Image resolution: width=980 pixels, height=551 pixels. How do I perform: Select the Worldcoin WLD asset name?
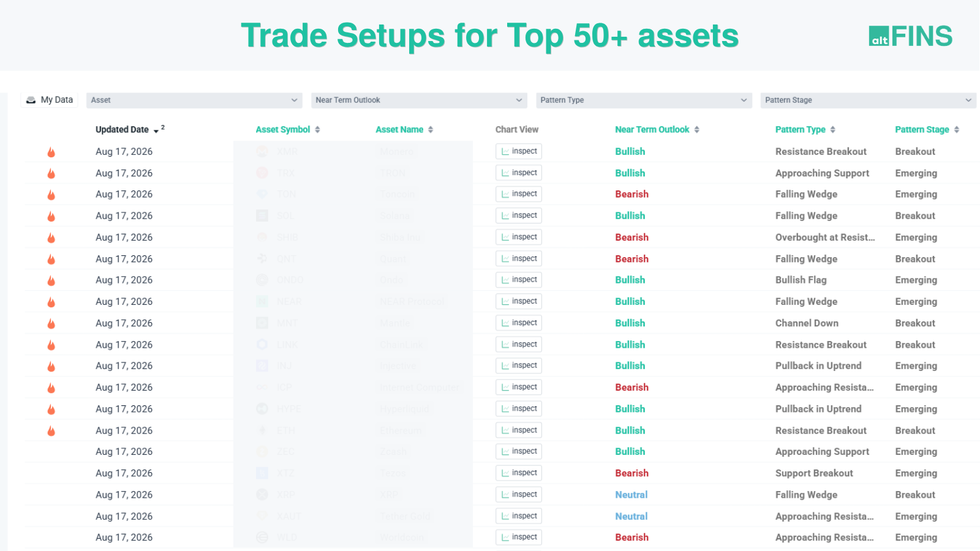(x=402, y=538)
